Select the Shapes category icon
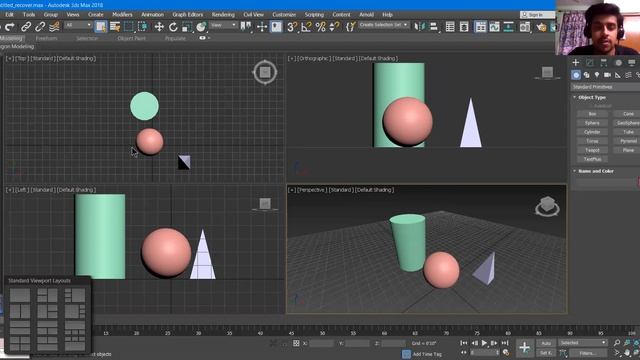The width and height of the screenshot is (640, 360). [587, 75]
